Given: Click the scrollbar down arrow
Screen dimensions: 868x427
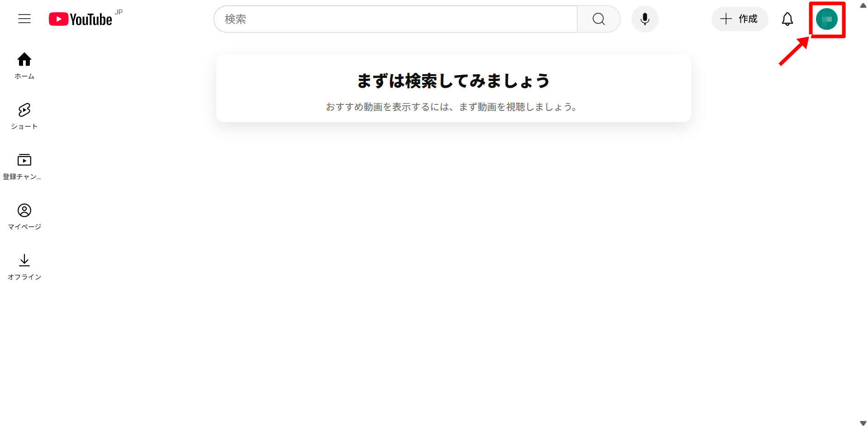Looking at the screenshot, I should pyautogui.click(x=863, y=423).
